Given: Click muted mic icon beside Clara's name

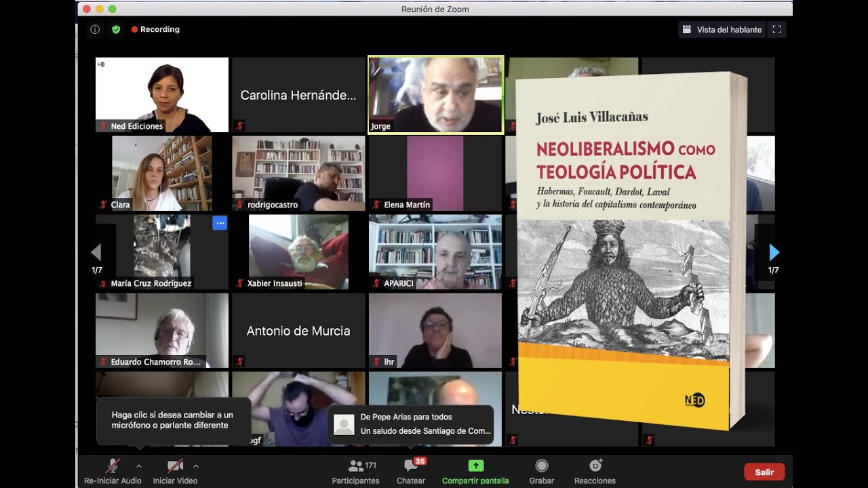Looking at the screenshot, I should point(104,205).
